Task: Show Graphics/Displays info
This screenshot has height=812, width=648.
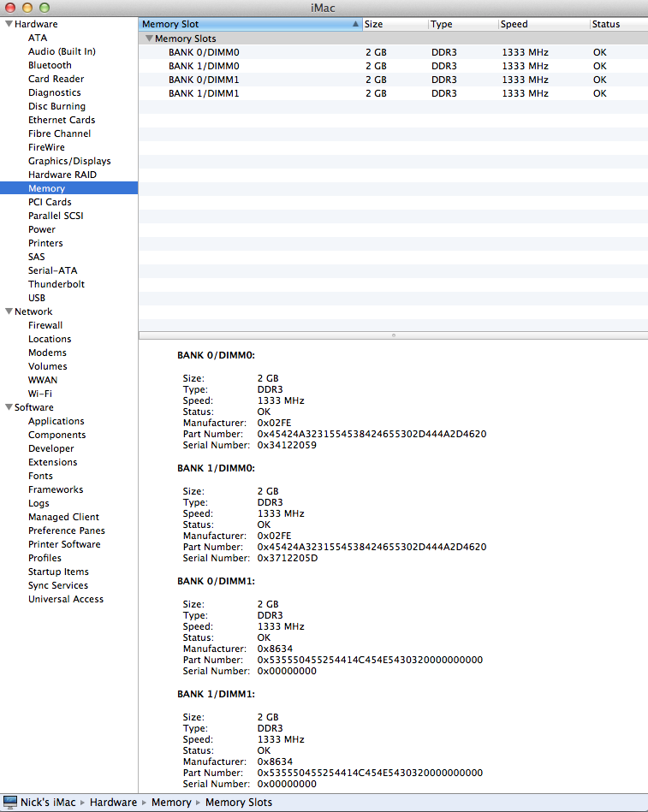Action: pos(69,161)
